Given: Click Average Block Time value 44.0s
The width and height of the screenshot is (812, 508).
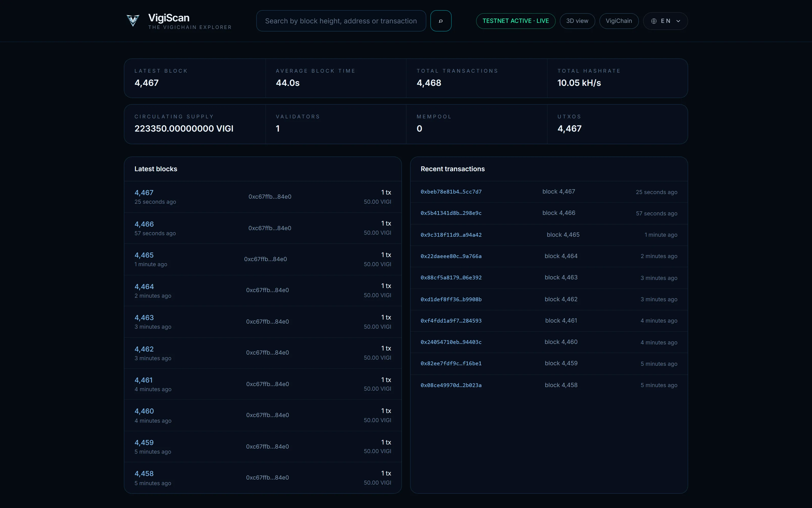Looking at the screenshot, I should (287, 83).
